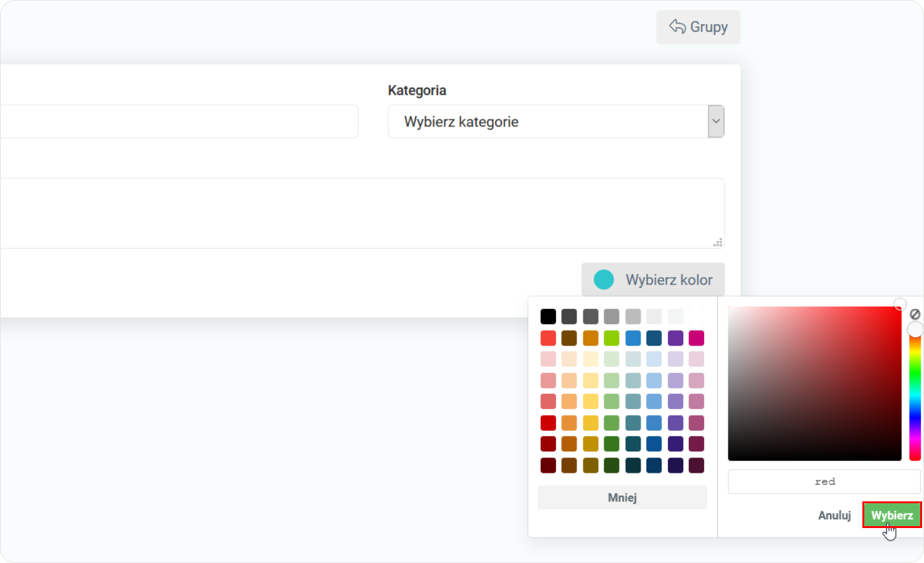Image resolution: width=924 pixels, height=563 pixels.
Task: Click the Wybierz kolor button
Action: pyautogui.click(x=653, y=280)
